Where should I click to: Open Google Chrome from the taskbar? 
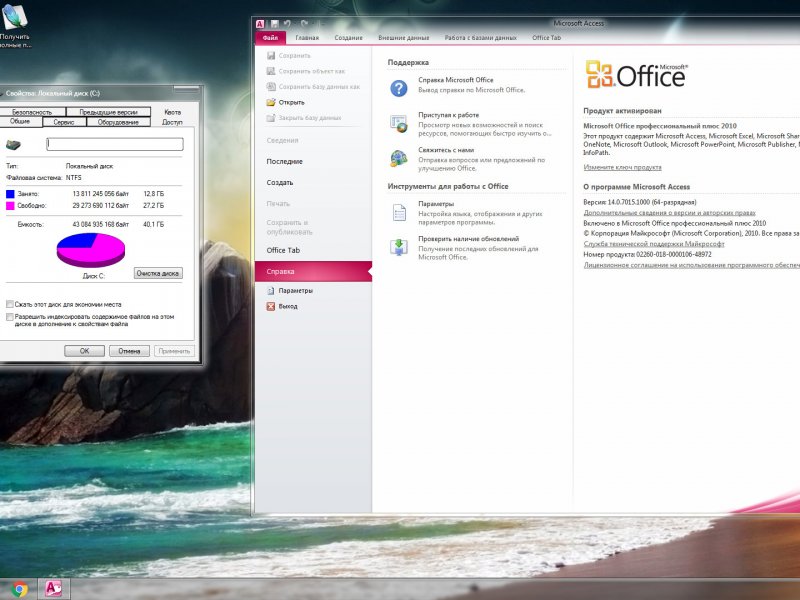(x=19, y=589)
